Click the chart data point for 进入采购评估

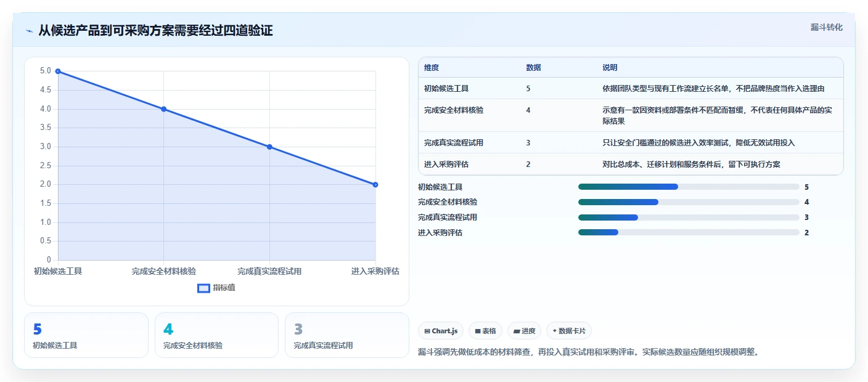tap(375, 184)
